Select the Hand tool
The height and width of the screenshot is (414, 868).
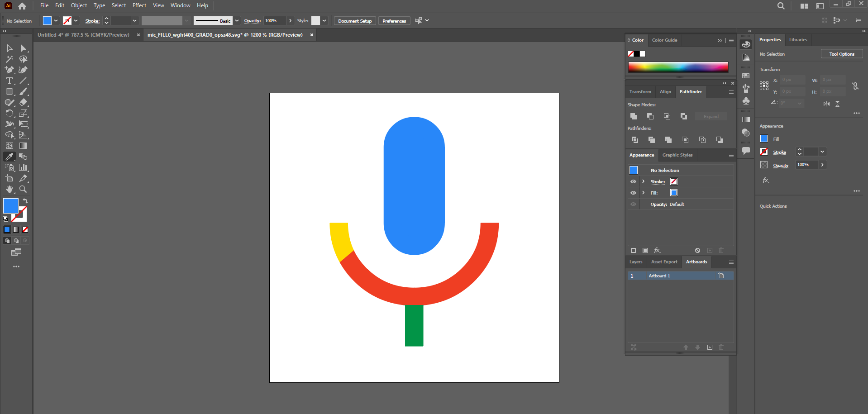coord(9,189)
